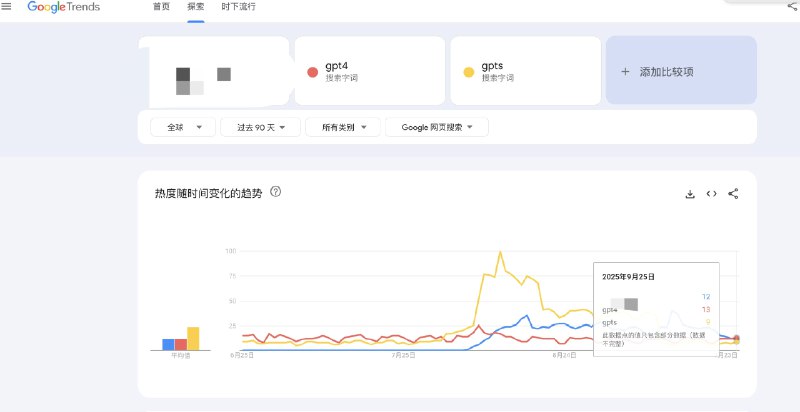Open embed code for the chart
Image resolution: width=800 pixels, height=412 pixels.
[711, 194]
